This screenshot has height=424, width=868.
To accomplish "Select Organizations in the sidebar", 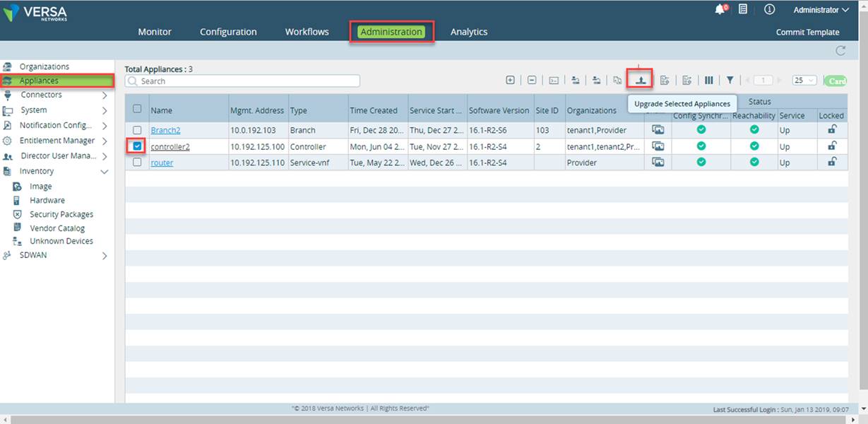I will pyautogui.click(x=44, y=66).
